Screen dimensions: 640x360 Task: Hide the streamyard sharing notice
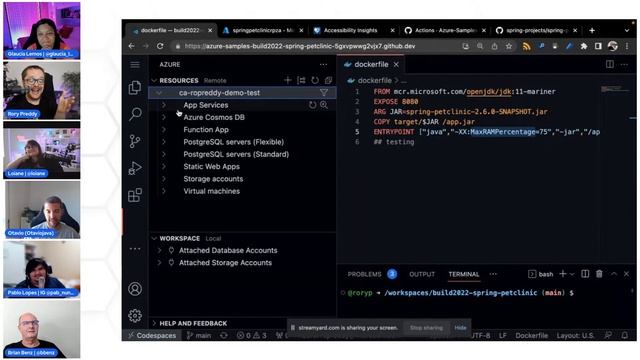coord(460,327)
